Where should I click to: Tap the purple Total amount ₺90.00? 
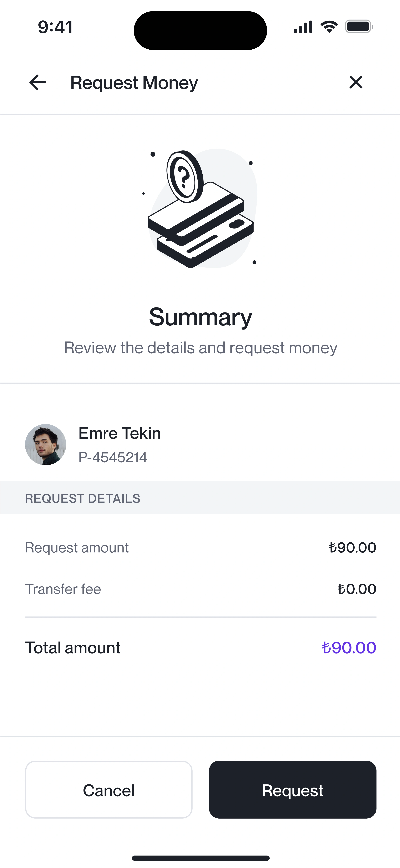[x=349, y=648]
